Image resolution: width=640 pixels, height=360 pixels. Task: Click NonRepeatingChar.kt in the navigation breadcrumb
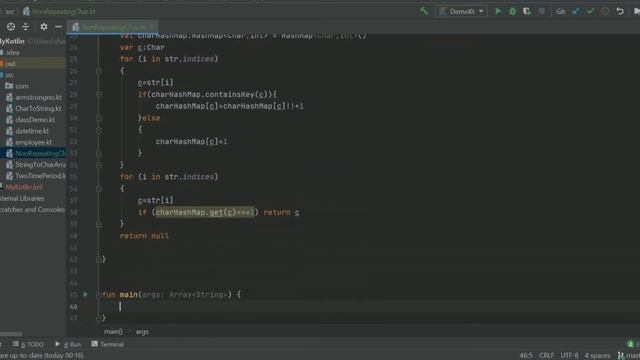[60, 11]
